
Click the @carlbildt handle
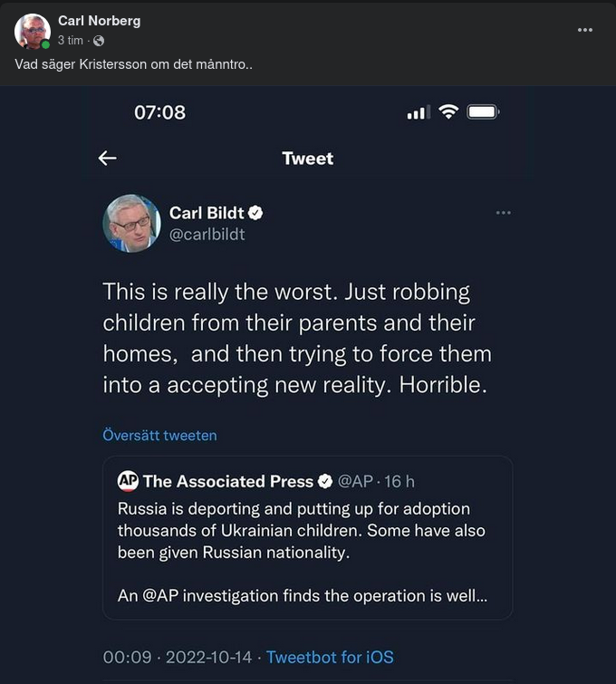[x=207, y=234]
